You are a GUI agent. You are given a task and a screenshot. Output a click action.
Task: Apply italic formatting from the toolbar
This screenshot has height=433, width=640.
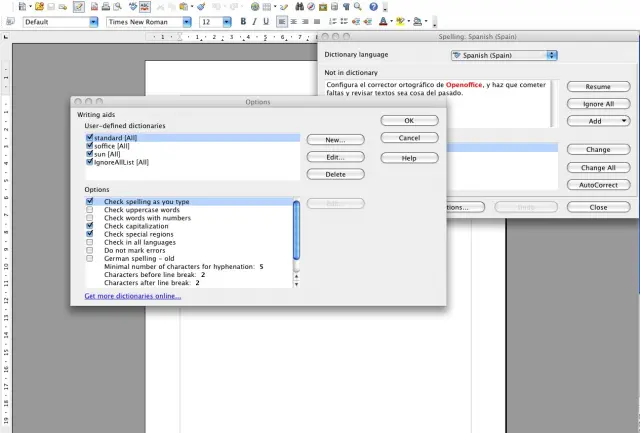click(x=254, y=21)
